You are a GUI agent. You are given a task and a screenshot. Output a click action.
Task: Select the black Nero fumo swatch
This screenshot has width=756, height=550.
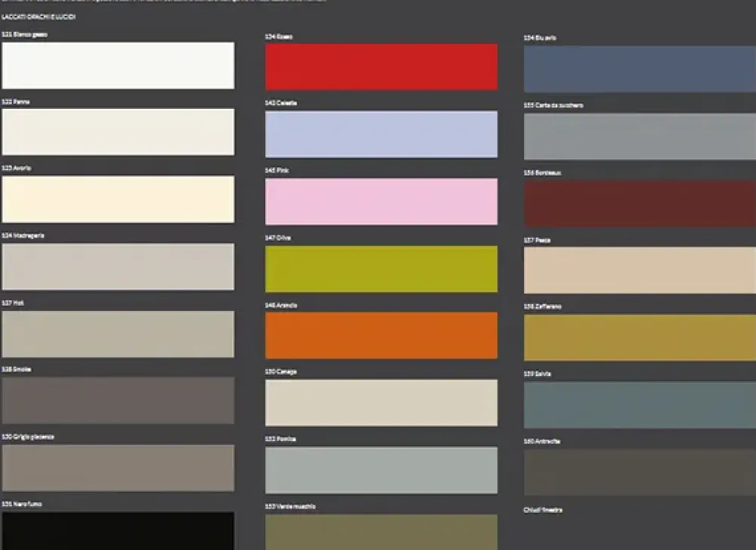pos(118,530)
